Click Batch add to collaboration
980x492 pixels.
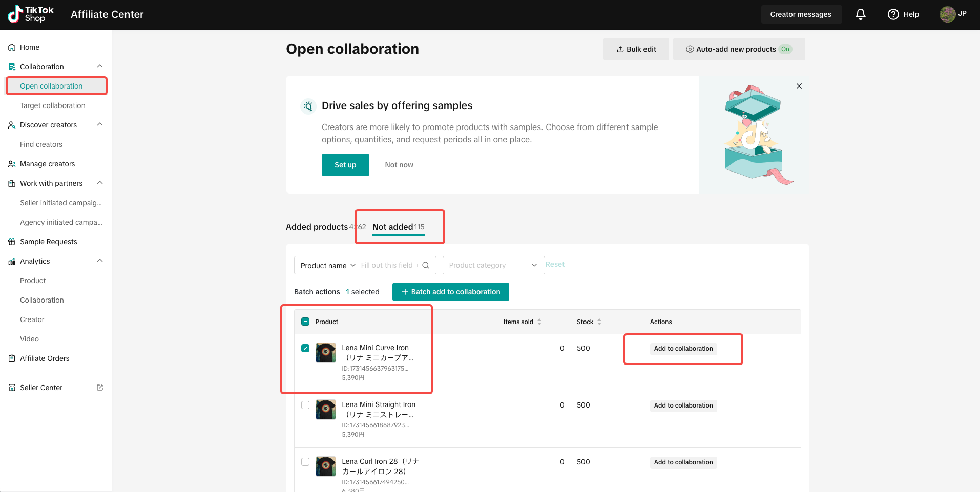[x=451, y=292]
